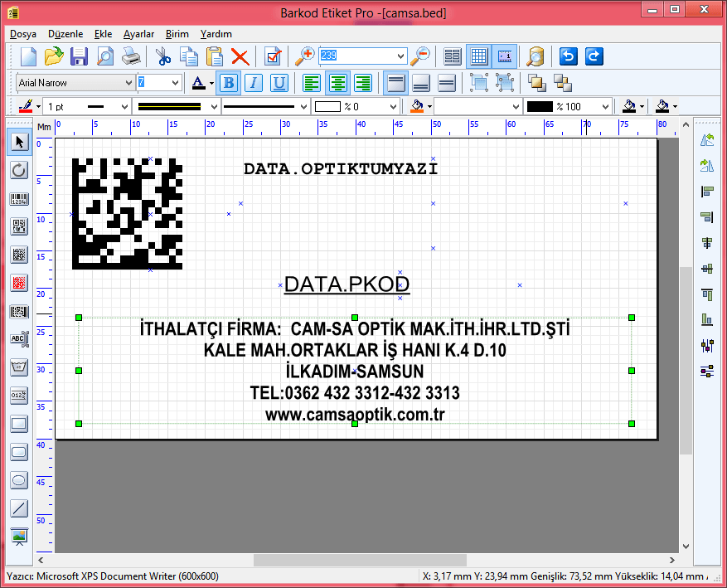The image size is (727, 588).
Task: Bring selected object to front
Action: (x=536, y=83)
